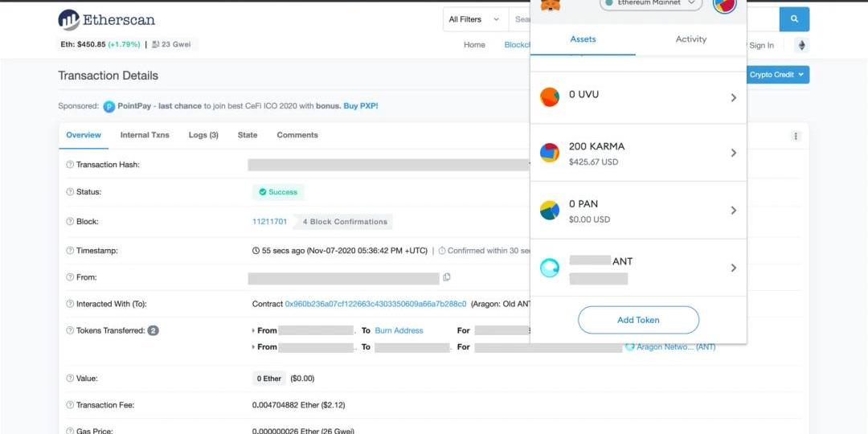Expand the ANT token row chevron
Viewport: 868px width, 434px height.
733,268
